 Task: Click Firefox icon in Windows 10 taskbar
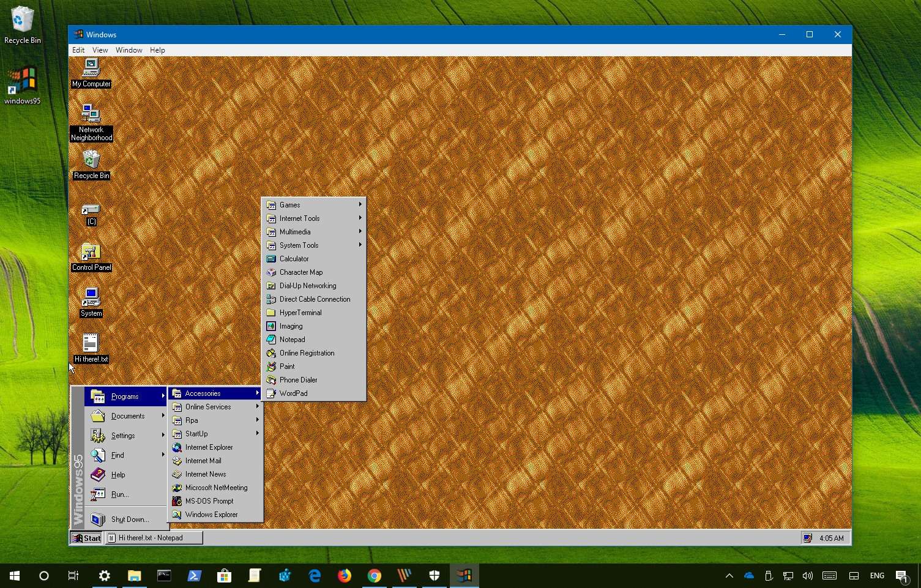pos(345,576)
